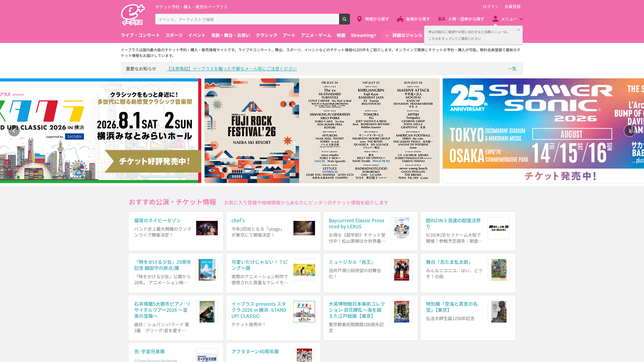Click the 時をかける少女 exhibition thumbnail
This screenshot has height=362, width=644.
click(x=207, y=270)
